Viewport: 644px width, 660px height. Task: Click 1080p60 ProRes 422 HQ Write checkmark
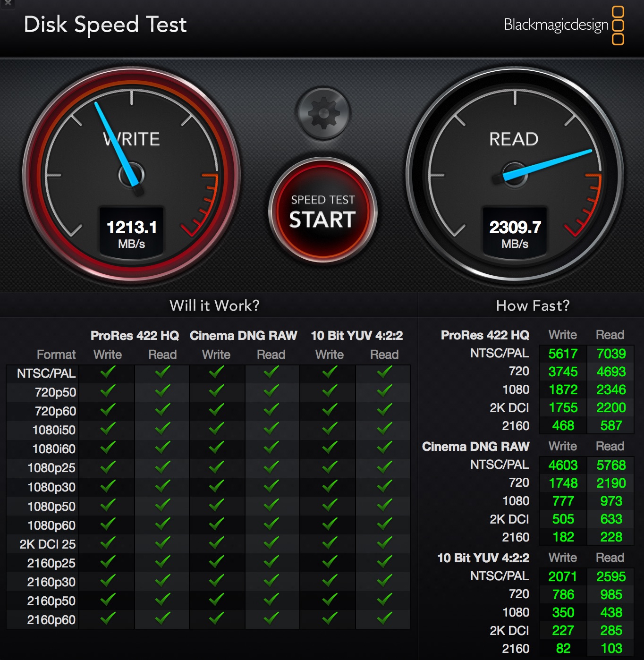click(108, 524)
